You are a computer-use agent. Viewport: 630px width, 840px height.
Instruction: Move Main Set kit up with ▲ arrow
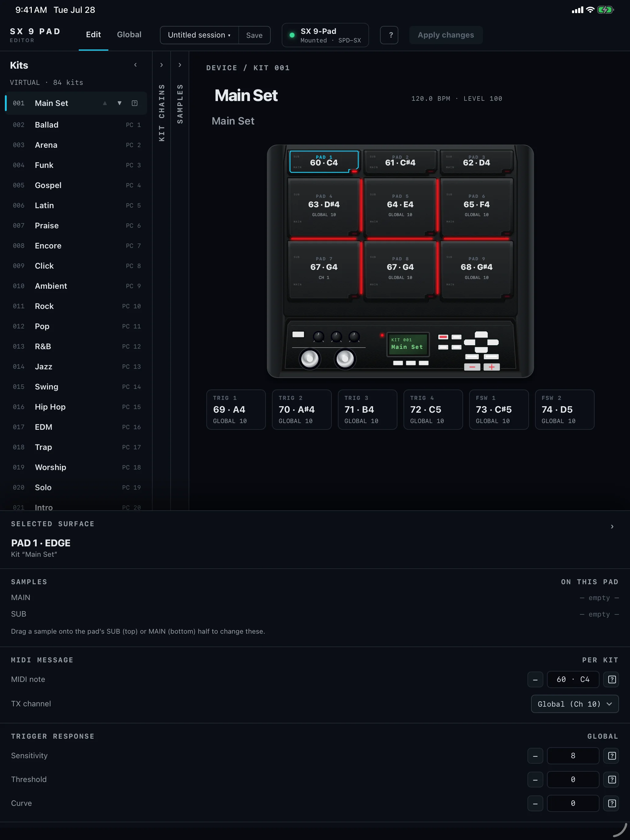coord(105,103)
